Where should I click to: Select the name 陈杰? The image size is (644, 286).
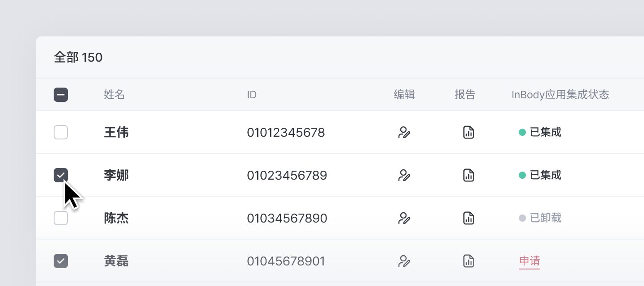click(x=116, y=218)
